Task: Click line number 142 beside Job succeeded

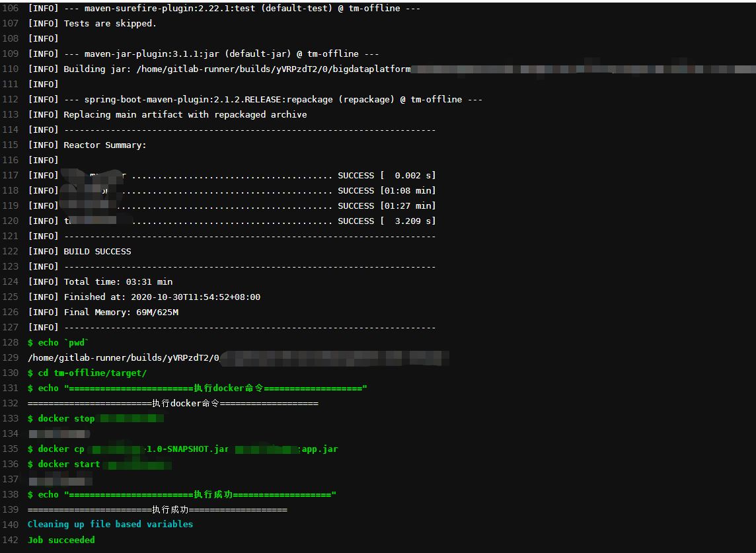Action: pyautogui.click(x=11, y=540)
